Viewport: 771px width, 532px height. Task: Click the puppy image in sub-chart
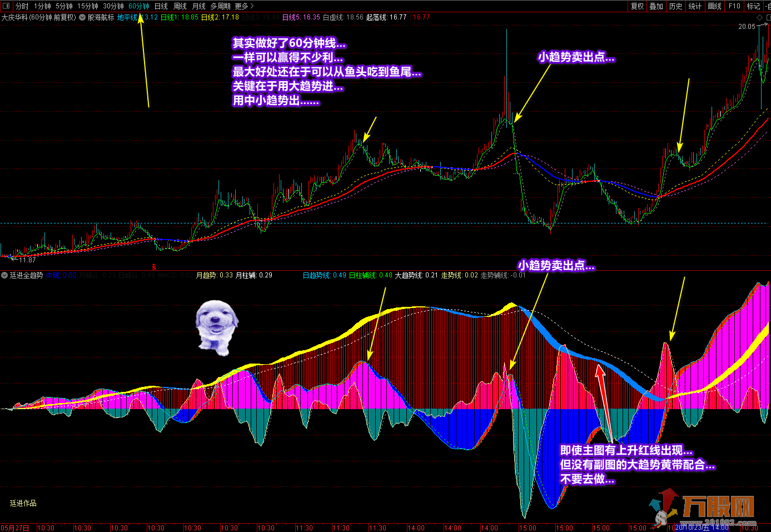[x=217, y=328]
